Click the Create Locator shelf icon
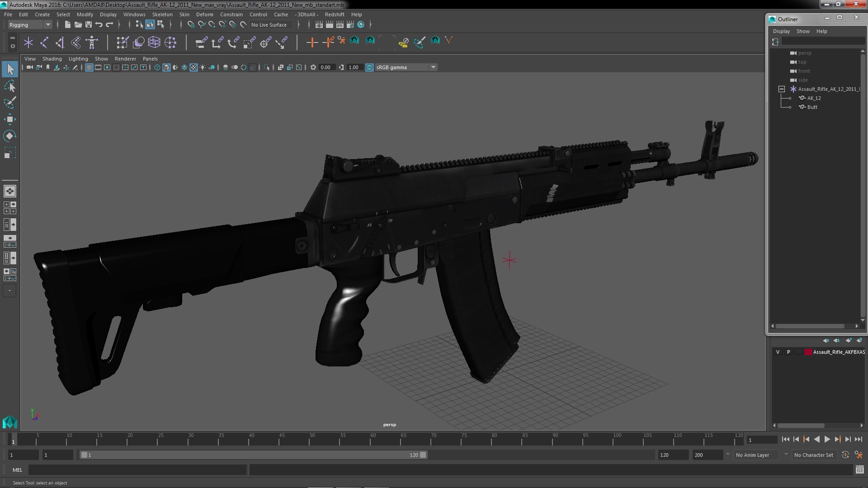 pos(28,42)
